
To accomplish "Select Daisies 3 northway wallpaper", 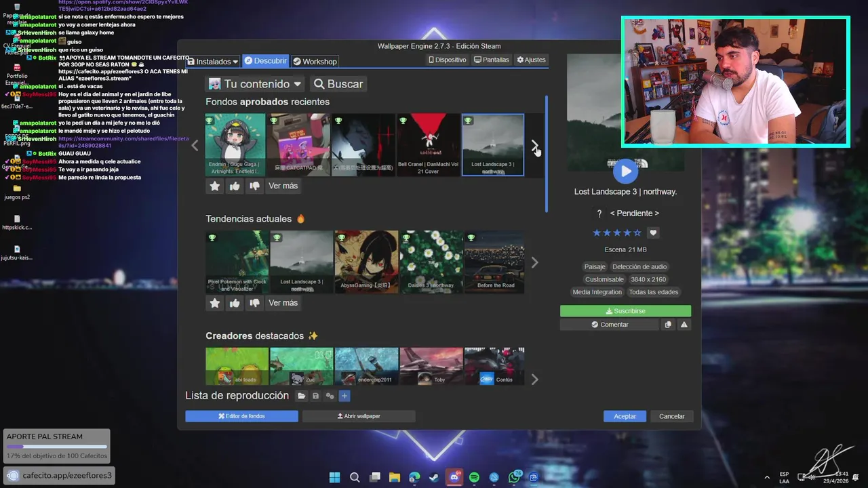I will [431, 262].
